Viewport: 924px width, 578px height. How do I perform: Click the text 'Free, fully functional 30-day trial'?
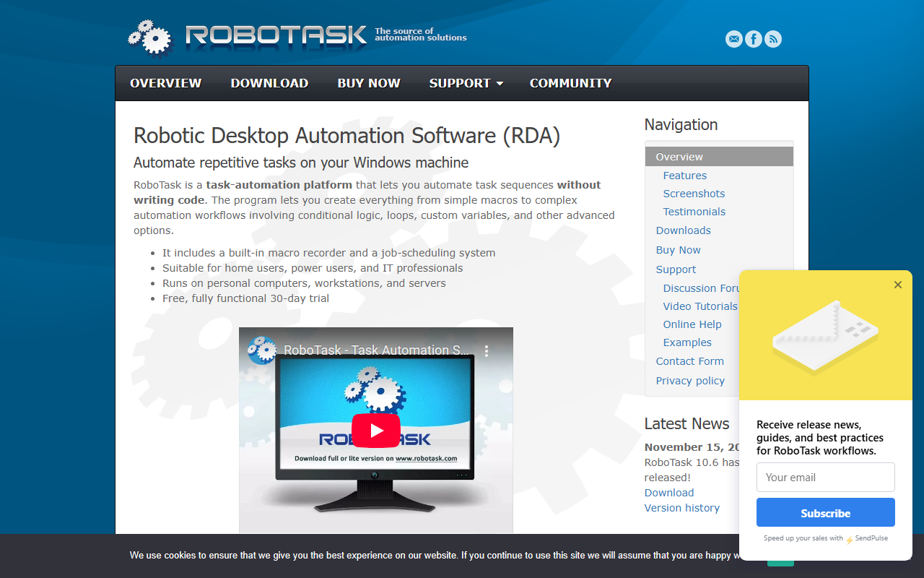pos(245,298)
